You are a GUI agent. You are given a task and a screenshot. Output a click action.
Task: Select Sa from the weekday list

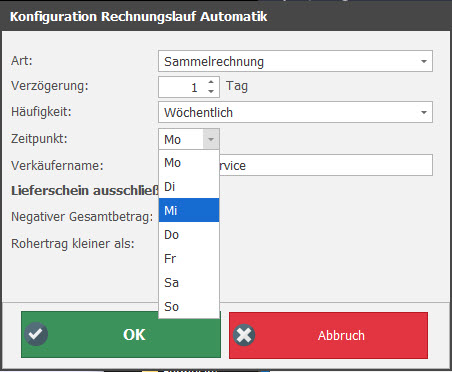[189, 283]
